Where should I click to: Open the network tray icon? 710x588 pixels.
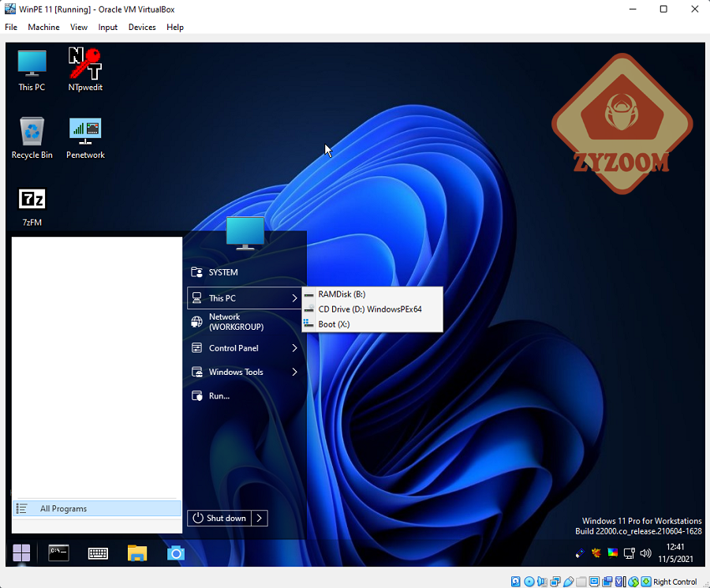pyautogui.click(x=630, y=553)
